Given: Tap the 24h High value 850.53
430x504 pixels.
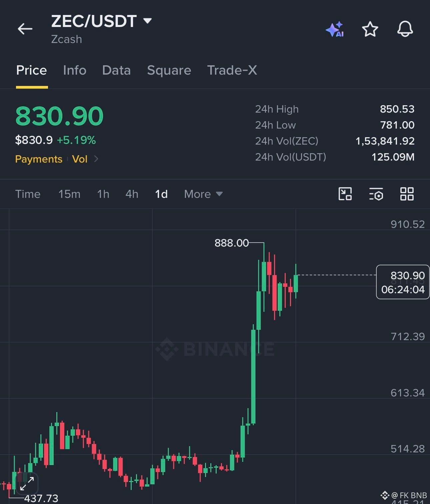Looking at the screenshot, I should [x=397, y=109].
